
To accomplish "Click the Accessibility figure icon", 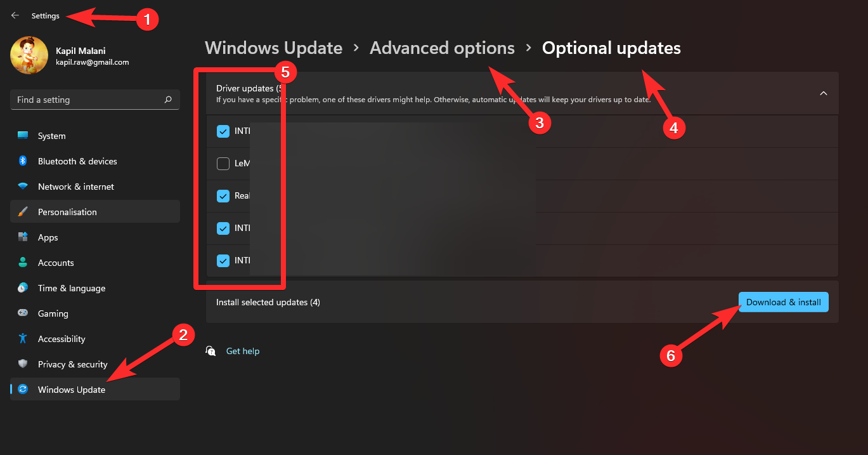I will pyautogui.click(x=23, y=339).
